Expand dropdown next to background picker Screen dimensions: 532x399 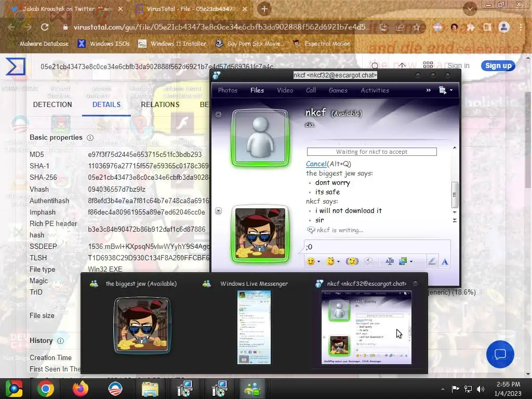[x=411, y=262]
